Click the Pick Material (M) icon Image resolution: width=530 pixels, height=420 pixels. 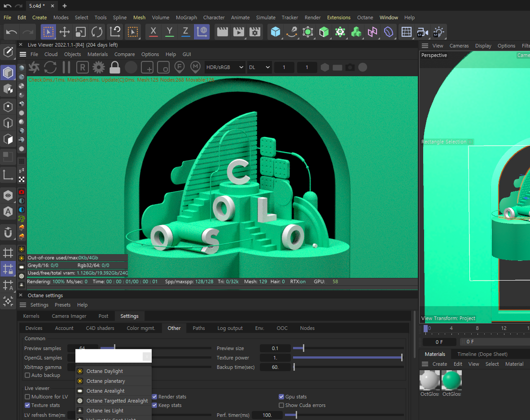195,67
